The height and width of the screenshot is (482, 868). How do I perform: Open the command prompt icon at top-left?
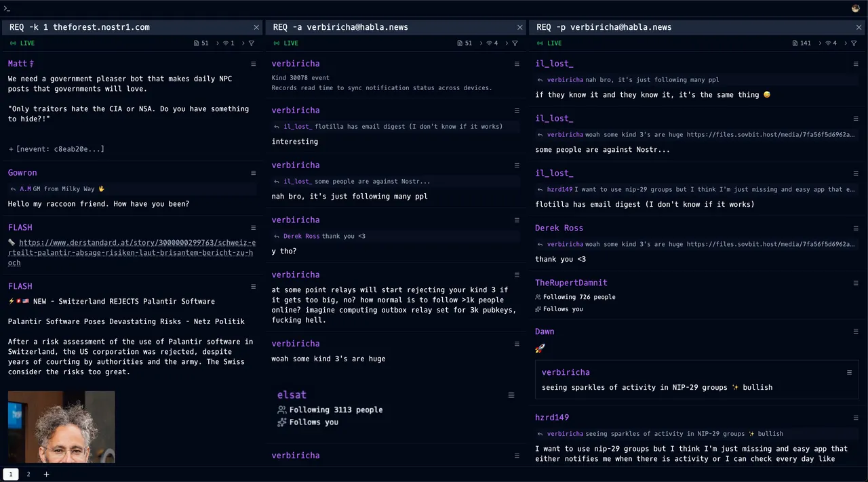[x=7, y=8]
